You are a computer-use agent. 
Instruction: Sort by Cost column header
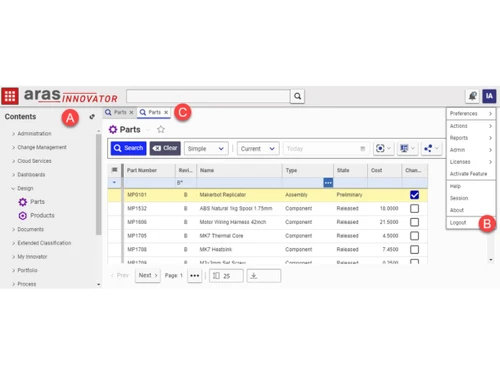(x=384, y=170)
